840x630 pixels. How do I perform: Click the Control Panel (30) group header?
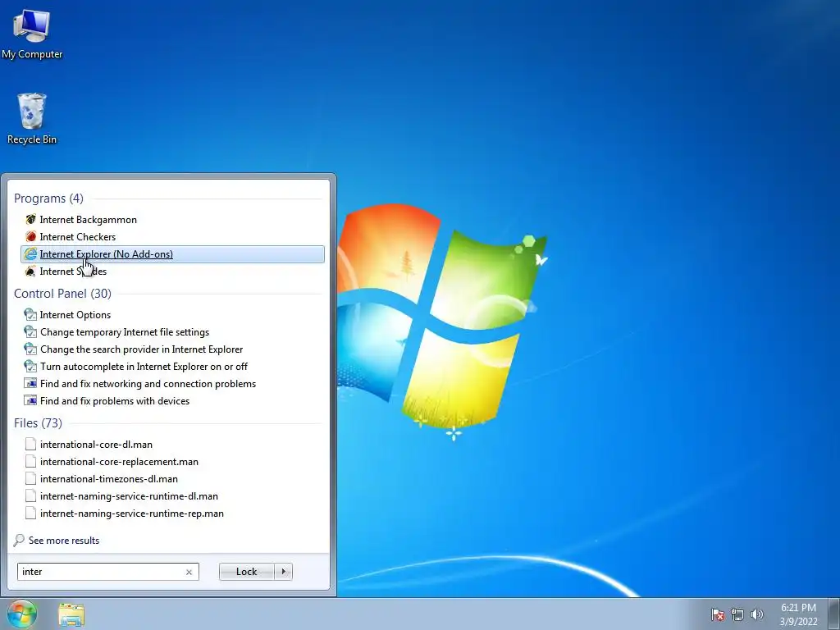[x=62, y=294]
